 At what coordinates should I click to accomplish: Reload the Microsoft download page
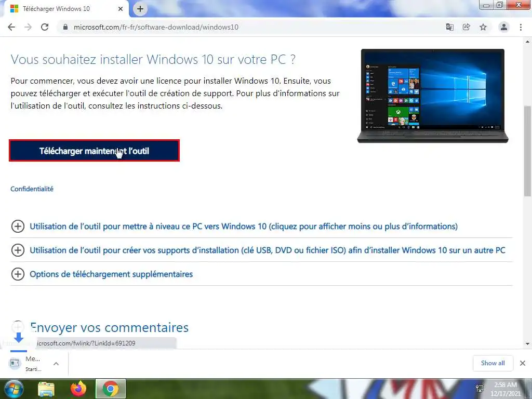[x=45, y=27]
